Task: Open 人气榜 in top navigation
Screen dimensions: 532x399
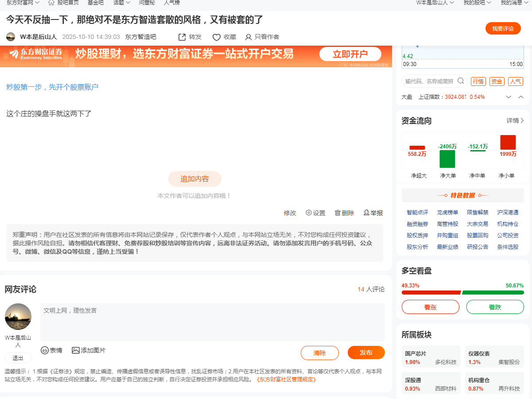Action: point(172,3)
